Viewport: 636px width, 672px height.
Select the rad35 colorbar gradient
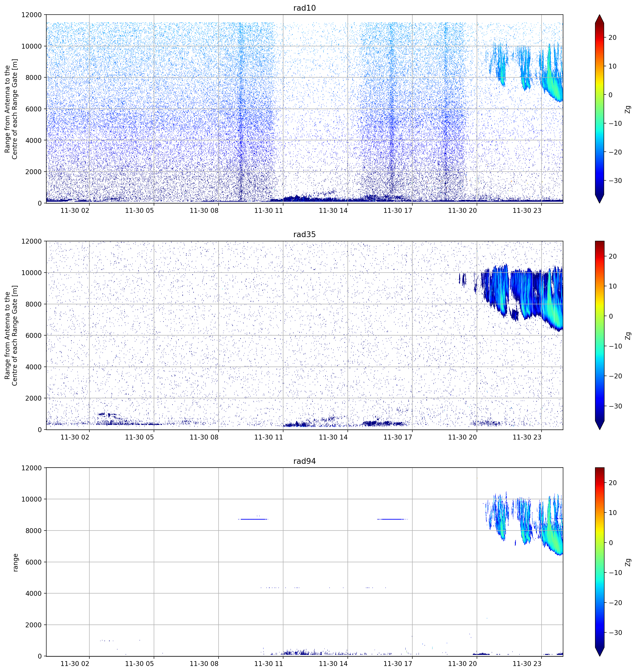600,335
